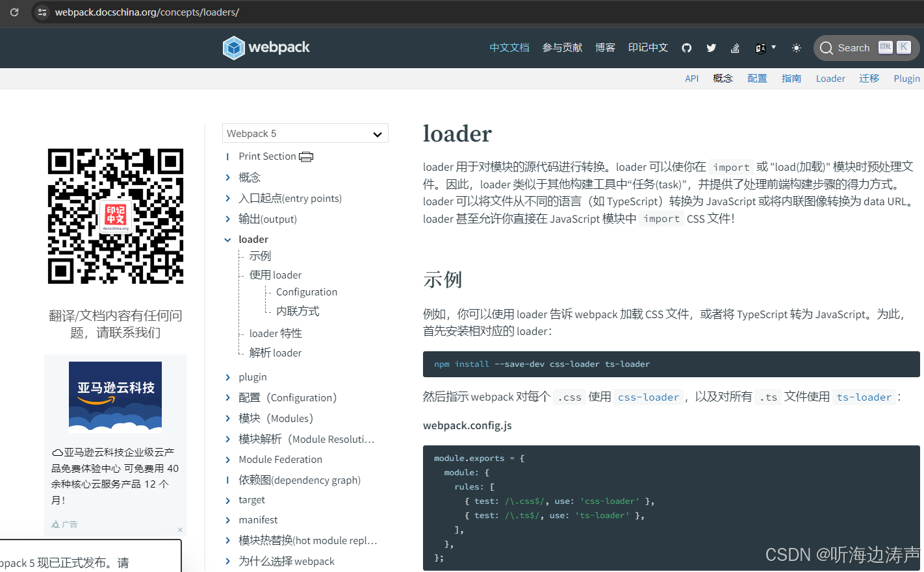924x572 pixels.
Task: Select the 配置 navigation tab
Action: [757, 78]
